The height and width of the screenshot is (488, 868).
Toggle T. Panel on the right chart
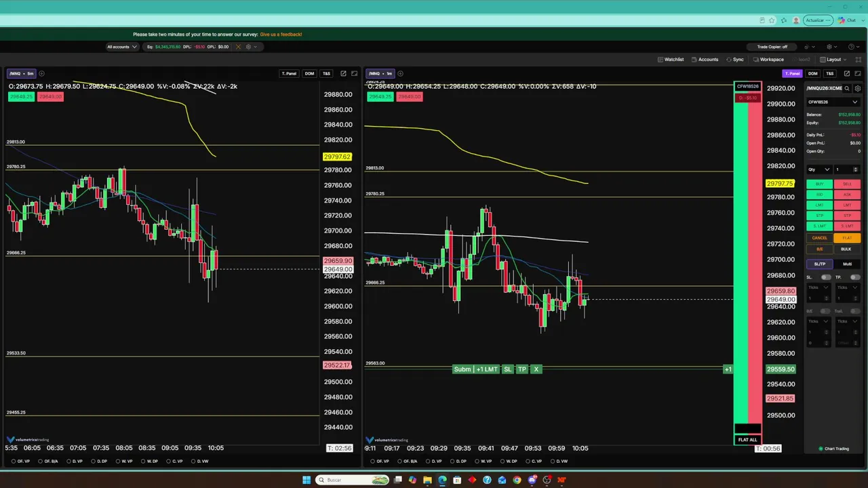coord(792,73)
